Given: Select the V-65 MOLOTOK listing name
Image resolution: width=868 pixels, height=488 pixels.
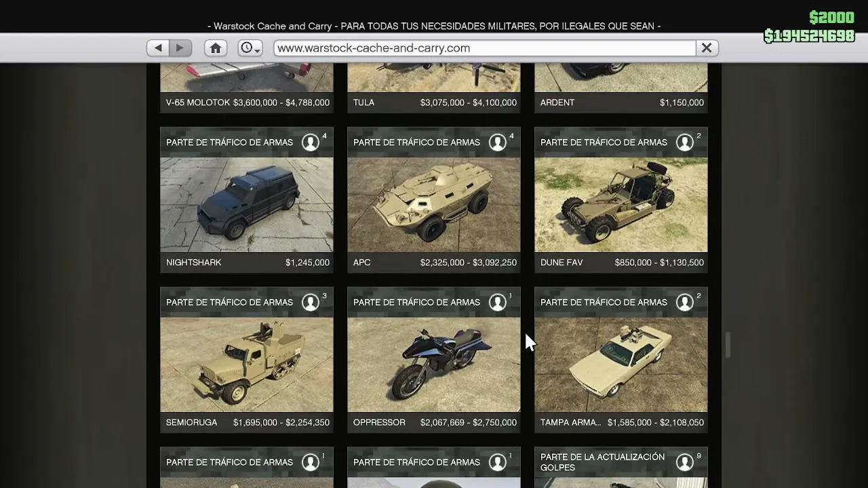Looking at the screenshot, I should tap(197, 102).
